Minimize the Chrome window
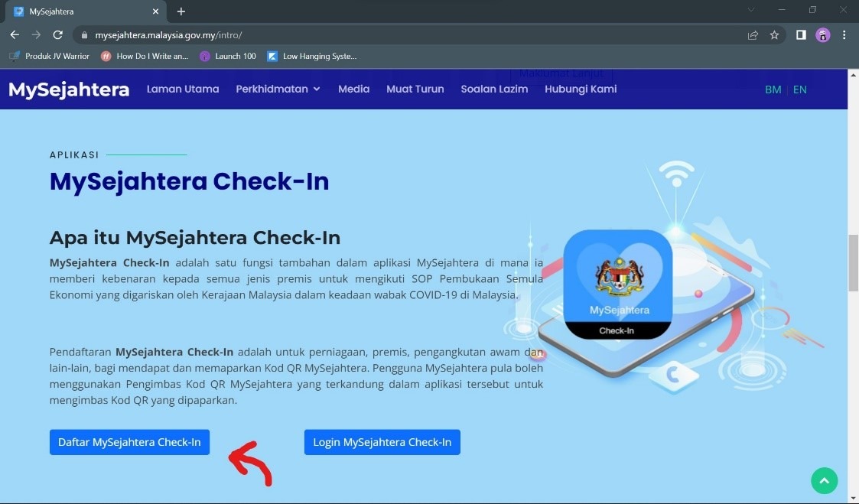Viewport: 859px width, 504px height. pyautogui.click(x=782, y=10)
